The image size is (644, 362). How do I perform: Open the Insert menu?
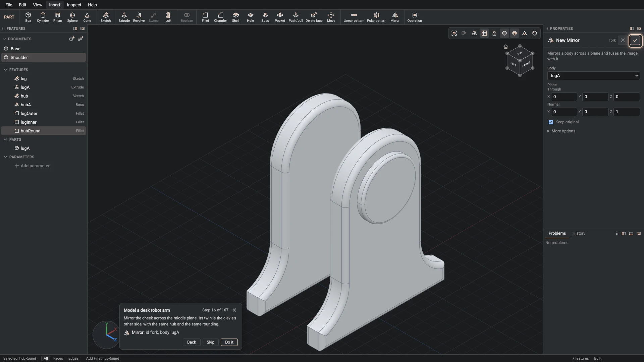[x=54, y=5]
